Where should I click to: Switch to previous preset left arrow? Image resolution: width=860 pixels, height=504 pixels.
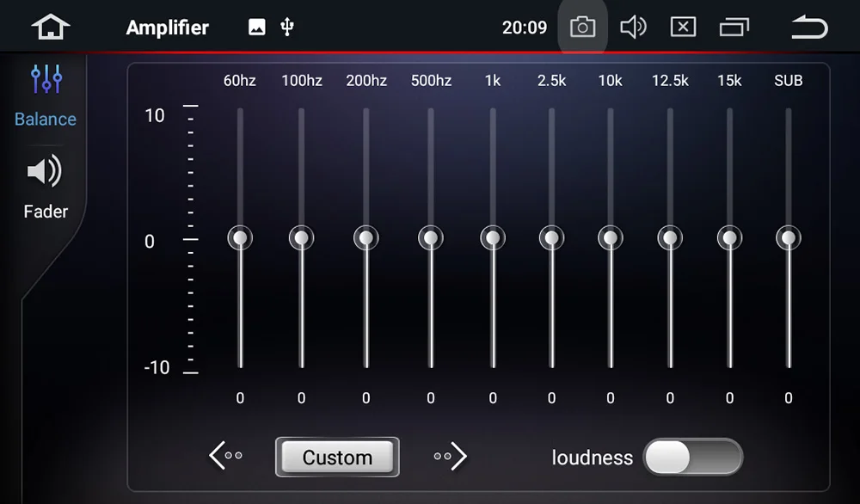point(224,456)
